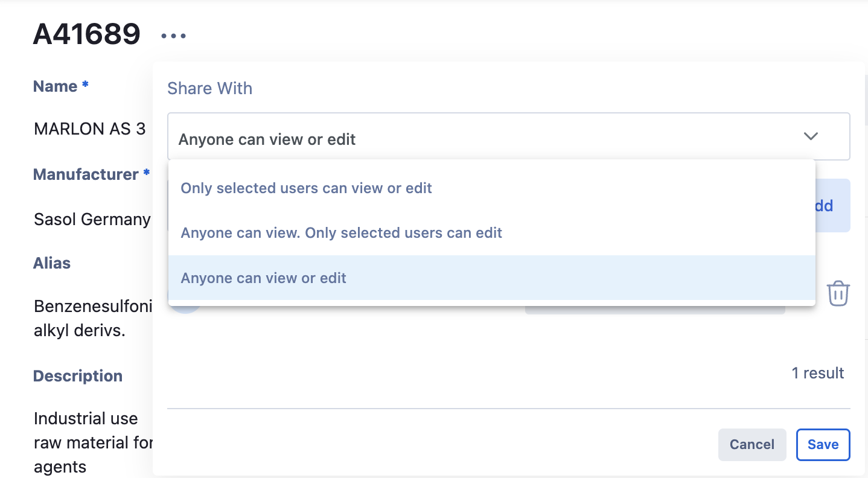Click the Share With combo box current value
The image size is (868, 478).
(267, 139)
